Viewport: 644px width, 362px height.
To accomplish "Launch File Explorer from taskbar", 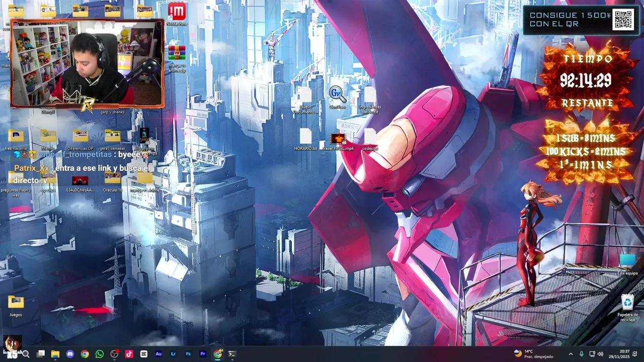I will [x=55, y=354].
